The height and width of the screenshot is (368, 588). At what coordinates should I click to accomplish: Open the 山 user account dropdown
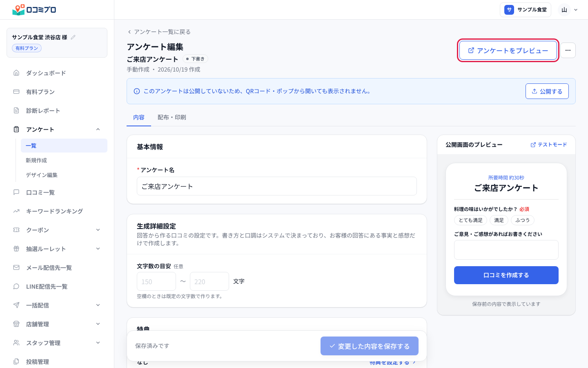pyautogui.click(x=568, y=10)
